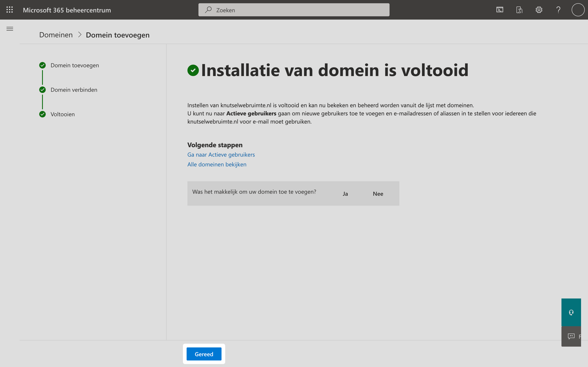Click the green checkmark beside the page title
Viewport: 588px width, 367px height.
(x=193, y=70)
